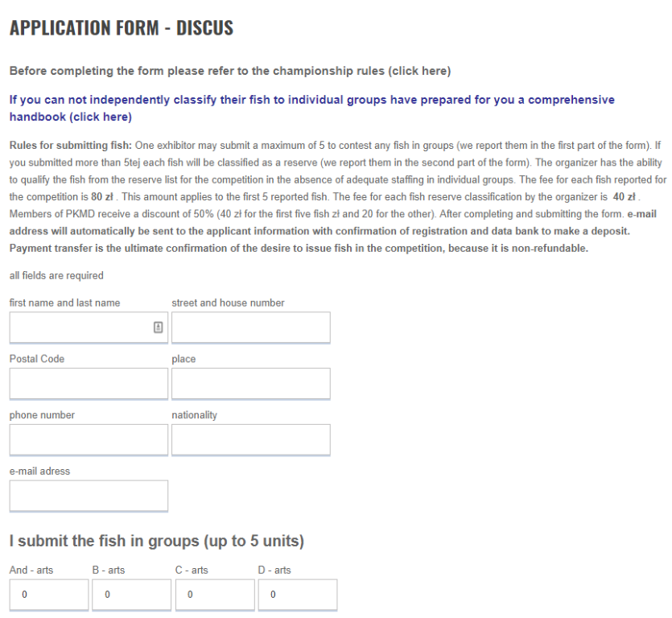Click the 'first name and last name' label
The height and width of the screenshot is (618, 672).
(64, 303)
